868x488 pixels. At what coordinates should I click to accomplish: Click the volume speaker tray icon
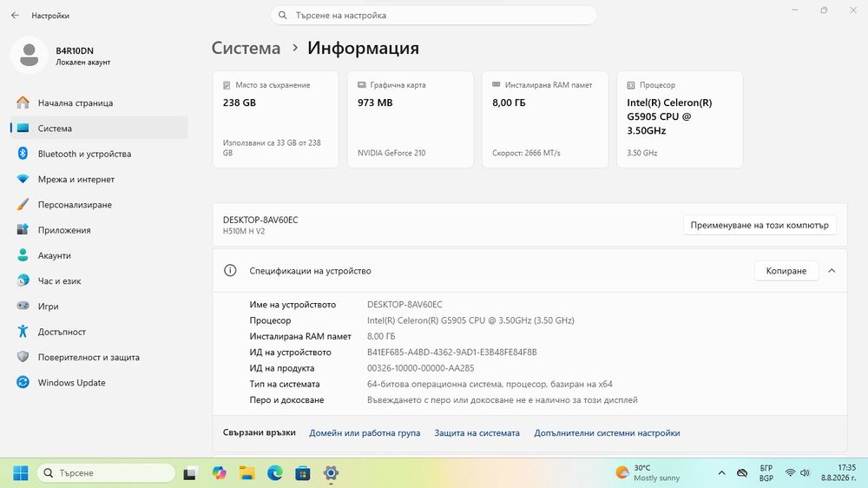click(x=805, y=473)
